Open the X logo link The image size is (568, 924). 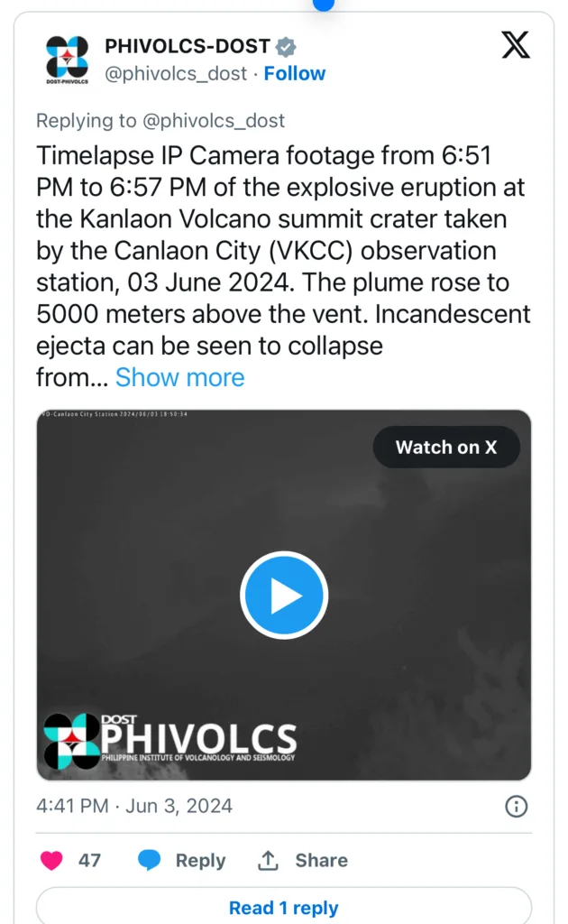pos(516,44)
